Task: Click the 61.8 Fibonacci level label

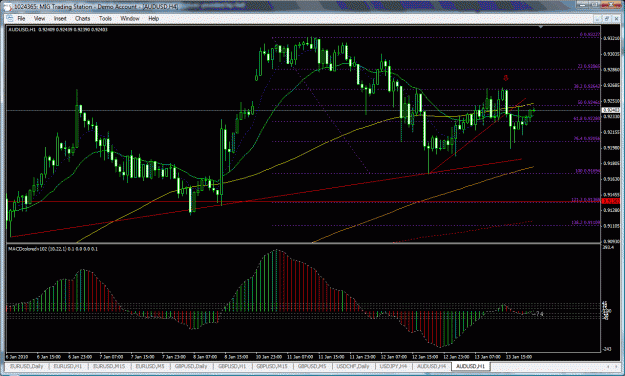Action: [586, 118]
